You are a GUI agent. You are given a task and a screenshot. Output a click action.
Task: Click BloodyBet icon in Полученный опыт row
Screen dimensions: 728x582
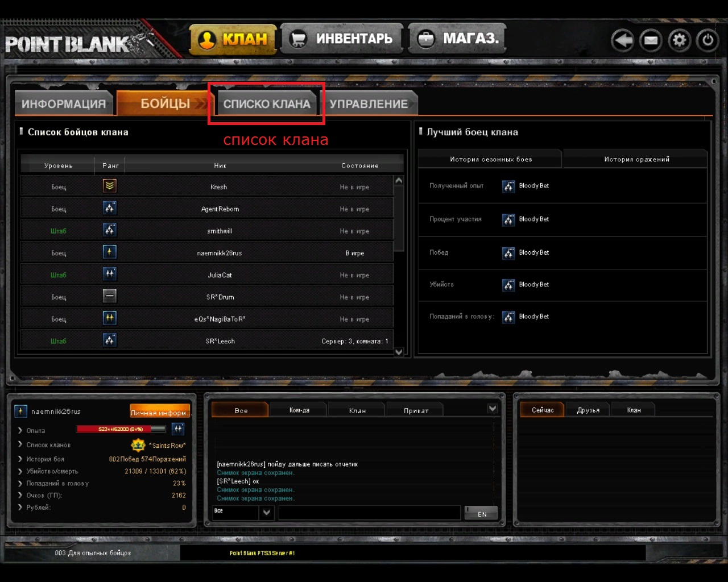[508, 186]
